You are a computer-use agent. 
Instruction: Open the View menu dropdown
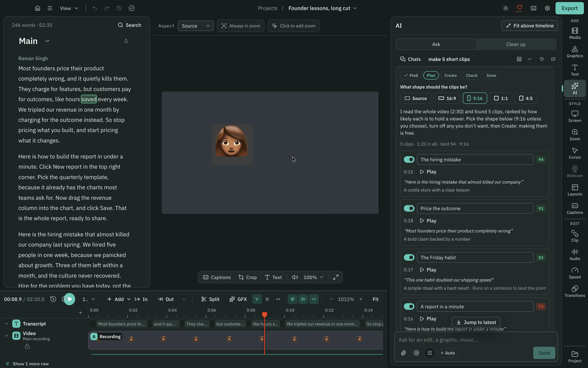[69, 8]
